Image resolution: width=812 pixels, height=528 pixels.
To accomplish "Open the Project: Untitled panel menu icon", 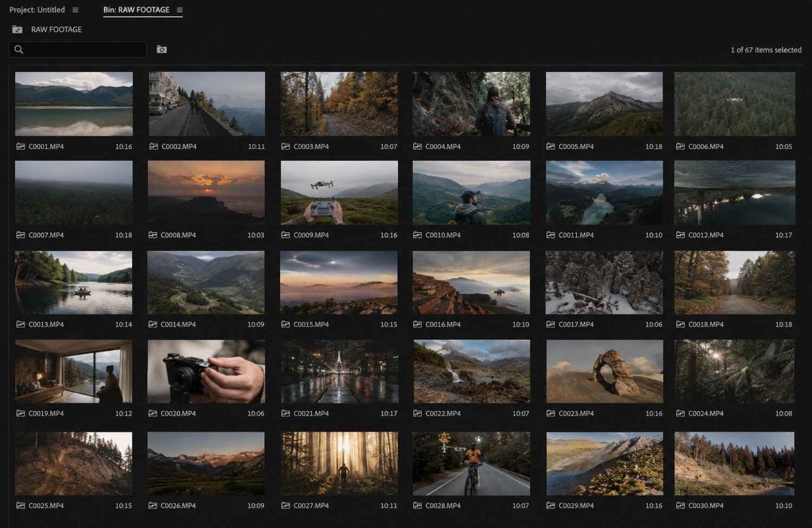I will click(x=75, y=10).
